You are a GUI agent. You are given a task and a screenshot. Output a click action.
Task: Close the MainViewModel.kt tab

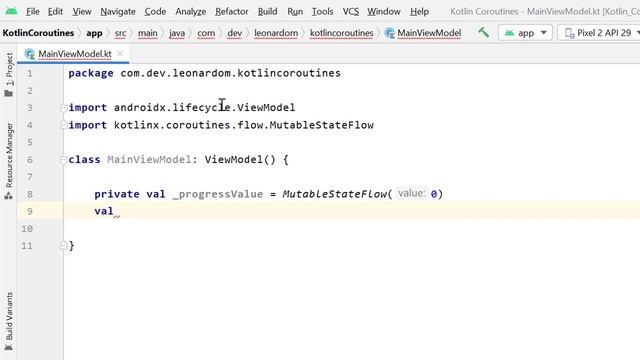click(120, 53)
